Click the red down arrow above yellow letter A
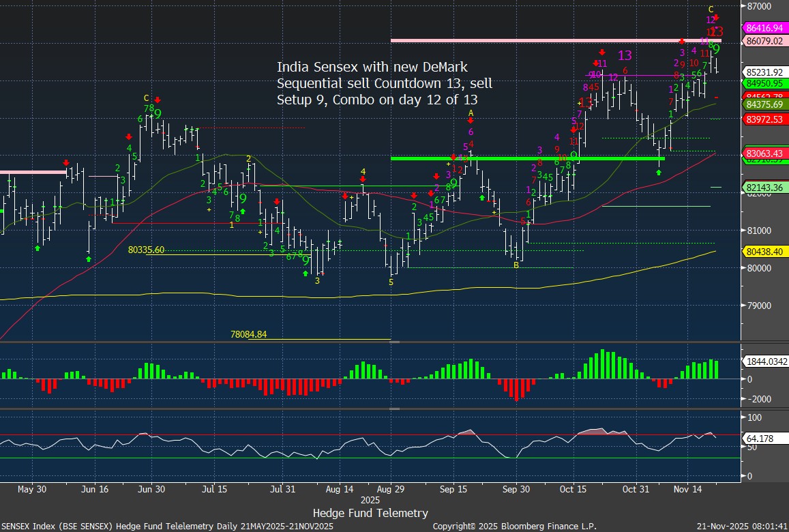Image resolution: width=789 pixels, height=532 pixels. coord(471,121)
